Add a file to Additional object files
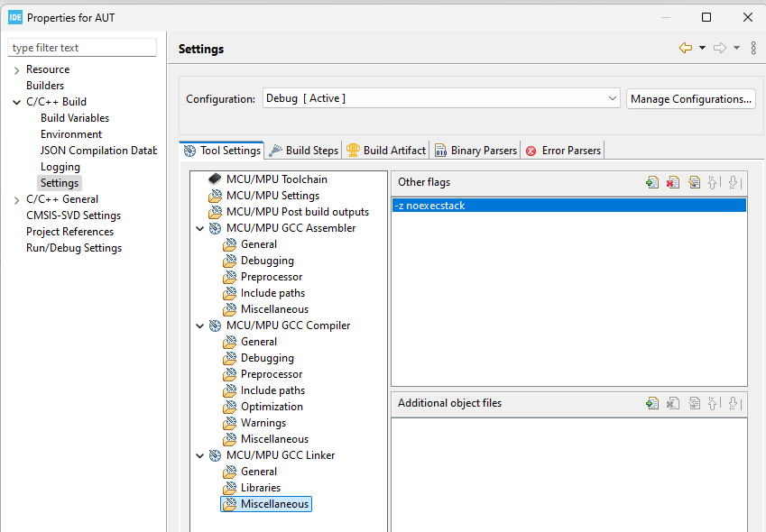This screenshot has height=532, width=766. (x=652, y=403)
